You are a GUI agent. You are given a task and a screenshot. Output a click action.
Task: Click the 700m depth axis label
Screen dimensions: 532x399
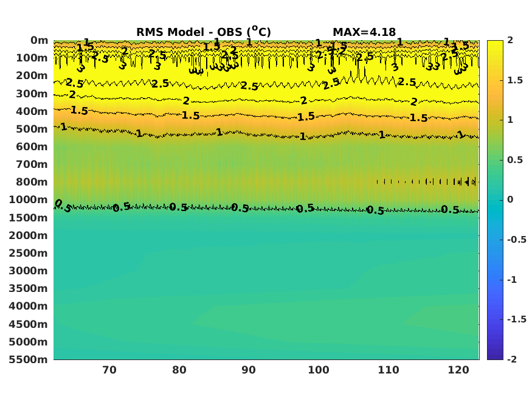(32, 164)
